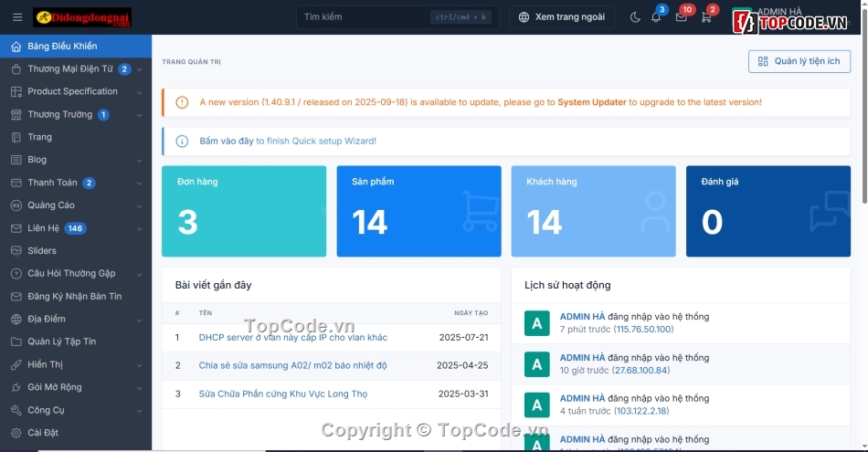Follow the System Updater link
The image size is (868, 452).
592,102
